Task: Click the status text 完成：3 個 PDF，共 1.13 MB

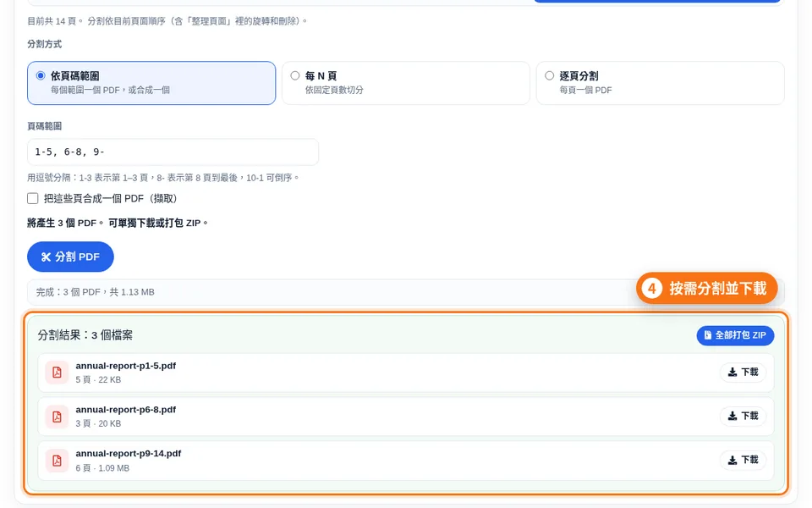Action: coord(96,292)
